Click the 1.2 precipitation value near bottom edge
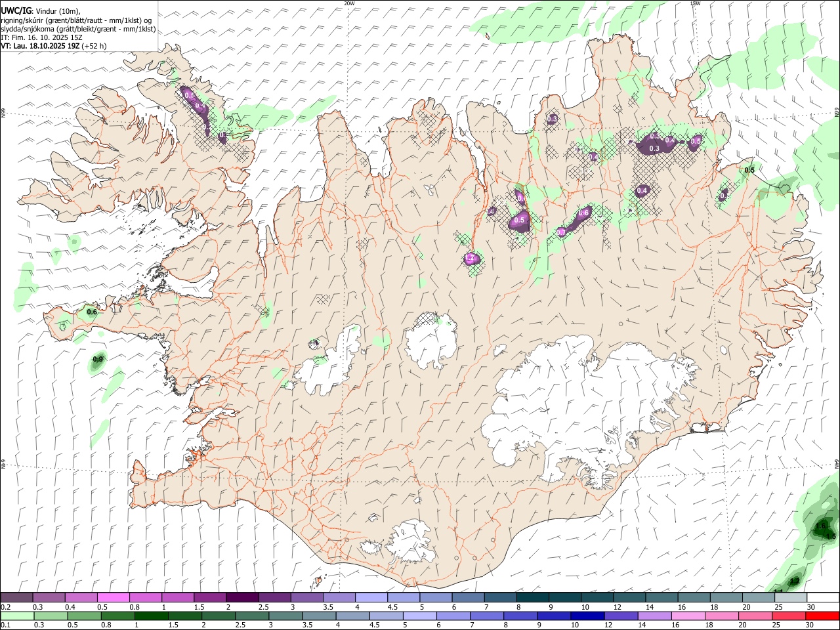The height and width of the screenshot is (630, 840). tap(794, 581)
